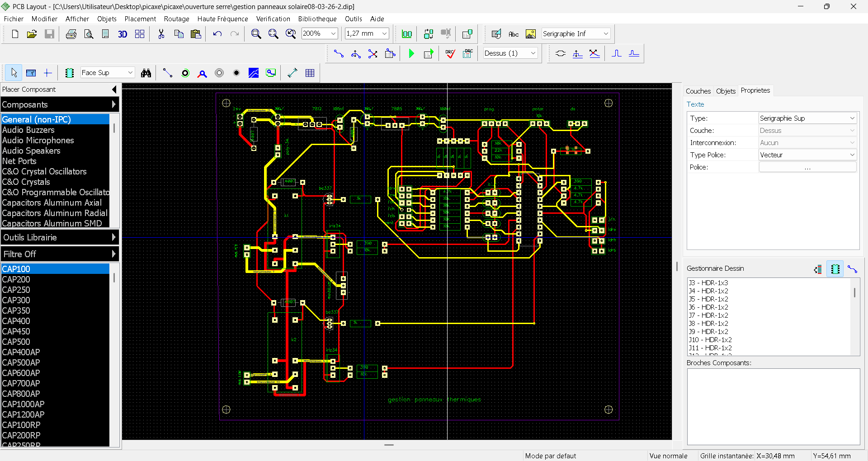Image resolution: width=868 pixels, height=461 pixels.
Task: Select the place component chip icon
Action: pyautogui.click(x=70, y=73)
